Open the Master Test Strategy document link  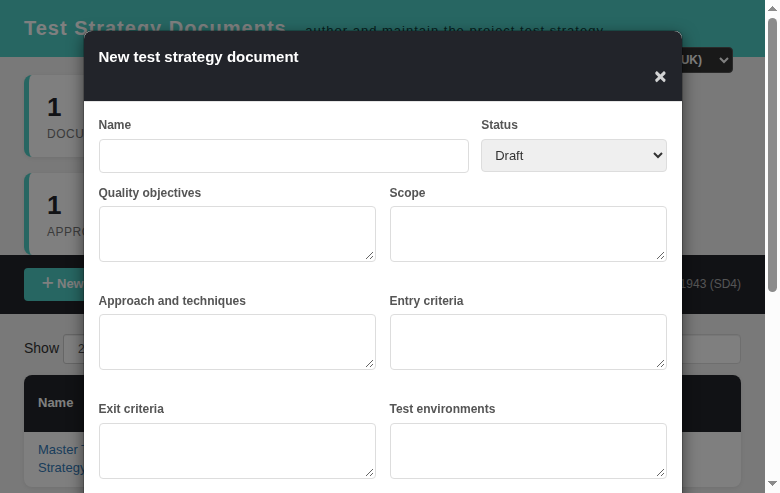[61, 459]
